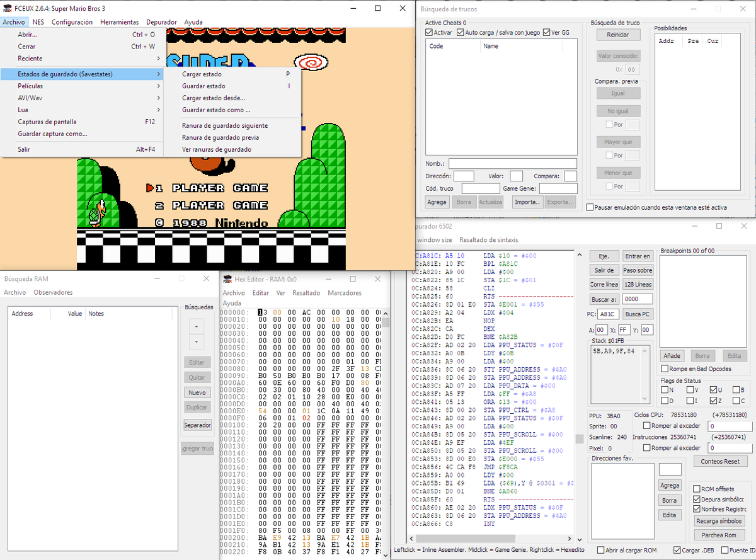
Task: Click the Reiniciar button in cheat search
Action: 618,35
